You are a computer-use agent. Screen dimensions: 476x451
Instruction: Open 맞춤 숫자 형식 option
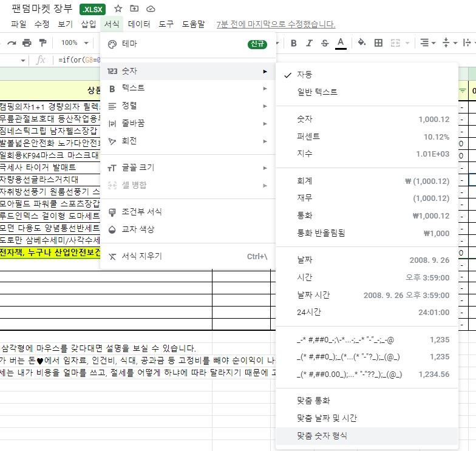[367, 436]
